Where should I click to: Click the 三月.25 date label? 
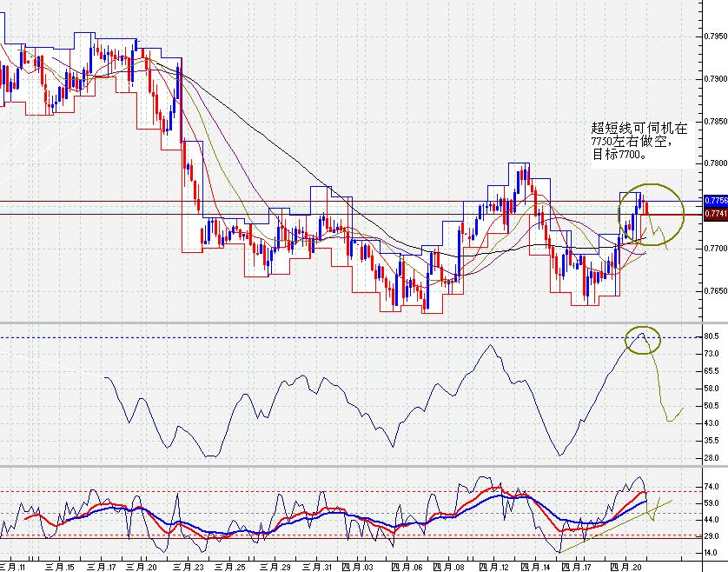(231, 567)
